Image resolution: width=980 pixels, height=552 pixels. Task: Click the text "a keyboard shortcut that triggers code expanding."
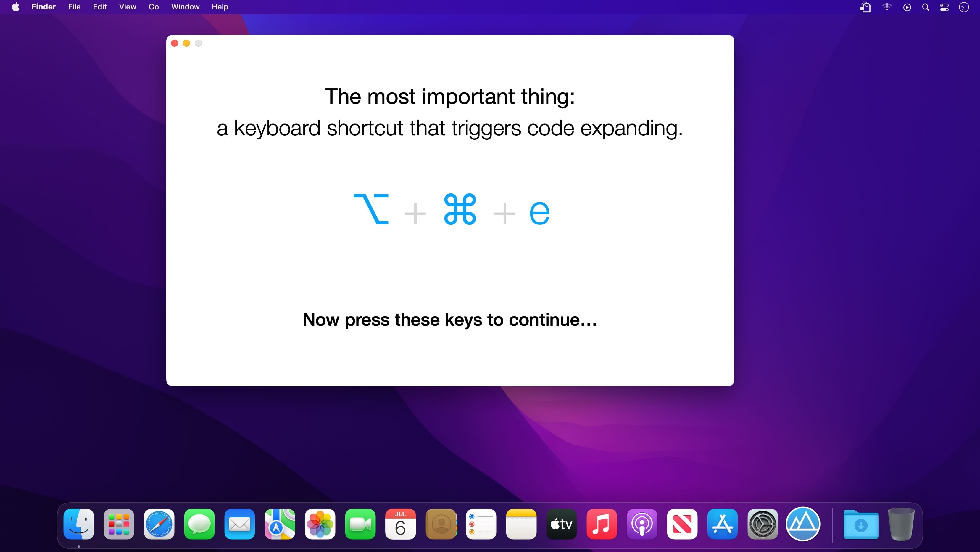coord(450,128)
